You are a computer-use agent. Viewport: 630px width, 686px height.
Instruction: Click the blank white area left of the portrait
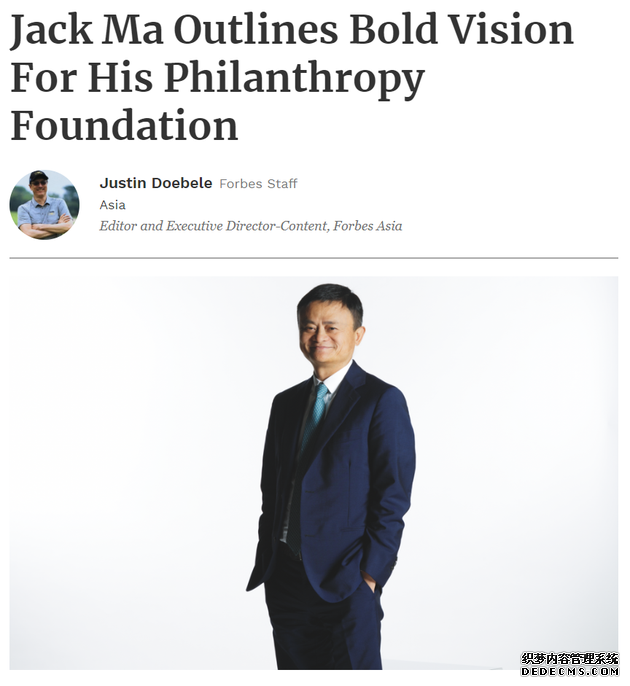click(x=131, y=472)
